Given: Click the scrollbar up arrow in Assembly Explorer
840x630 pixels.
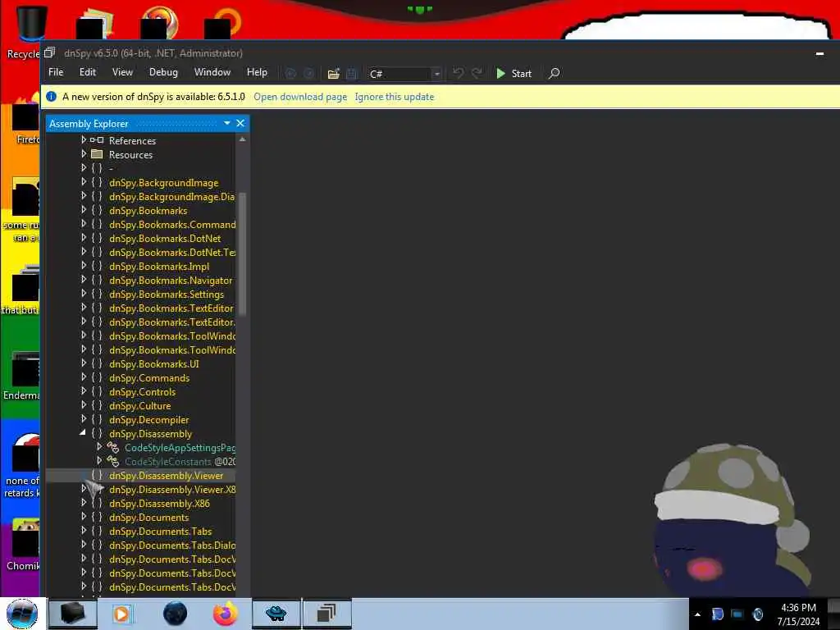Looking at the screenshot, I should tap(242, 139).
